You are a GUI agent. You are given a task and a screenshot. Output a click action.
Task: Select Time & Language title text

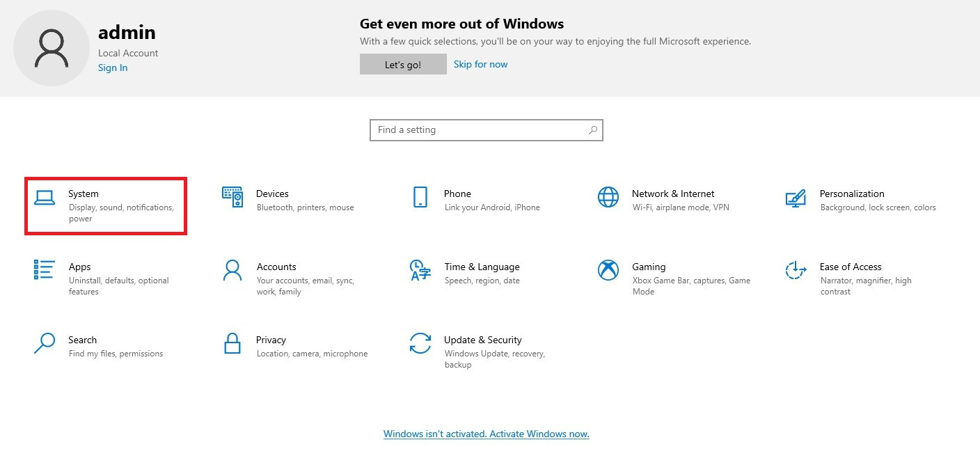tap(482, 267)
